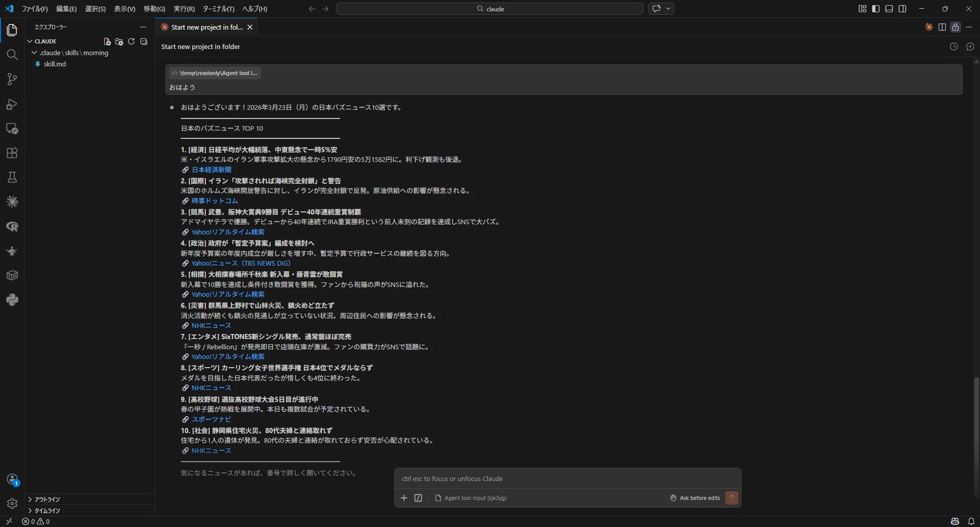This screenshot has height=527, width=980.
Task: Click the Agent tool input (sje3yg) chip
Action: tap(471, 498)
